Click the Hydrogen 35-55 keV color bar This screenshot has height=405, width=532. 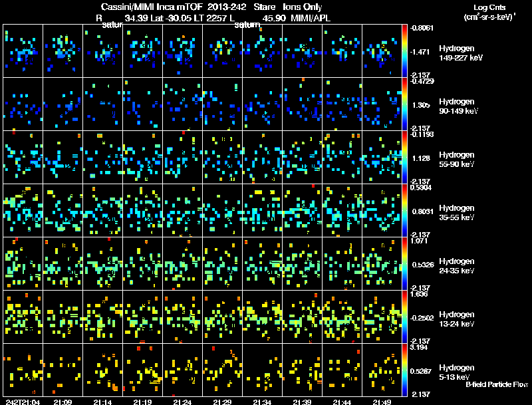pyautogui.click(x=405, y=210)
